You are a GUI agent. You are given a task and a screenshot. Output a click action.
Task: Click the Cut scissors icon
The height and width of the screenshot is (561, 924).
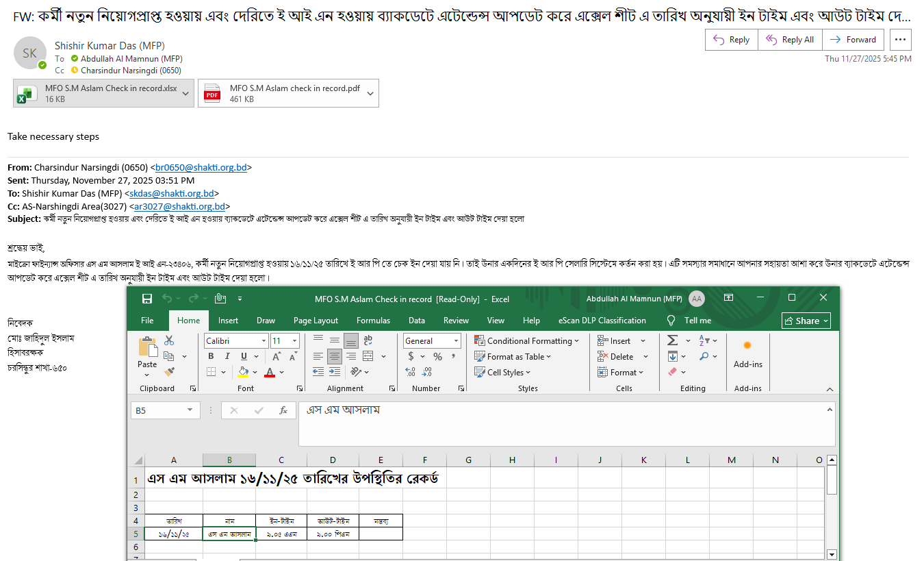click(x=169, y=340)
